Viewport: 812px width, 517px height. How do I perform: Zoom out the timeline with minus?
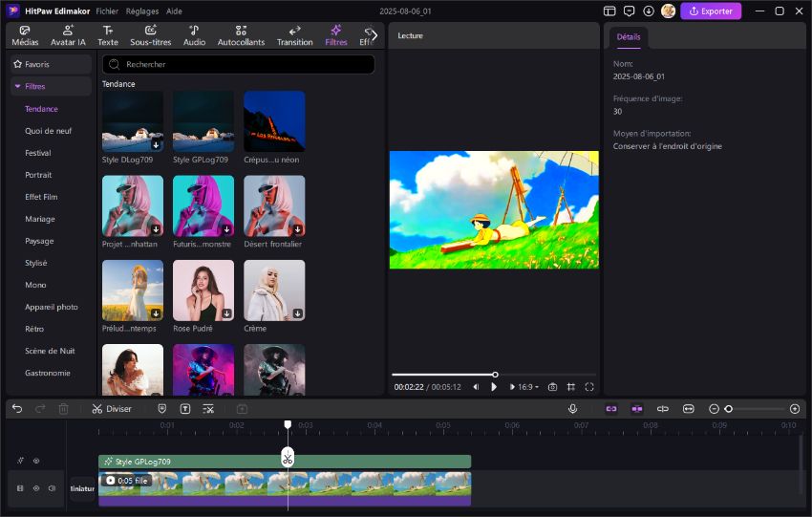tap(714, 409)
